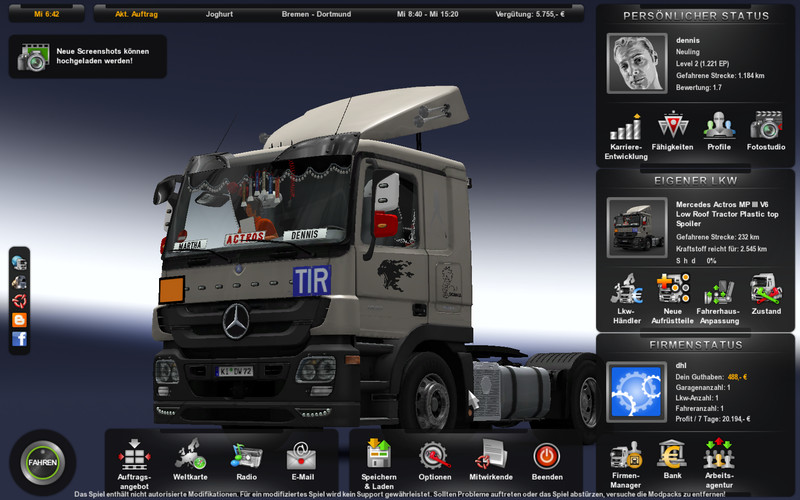800x500 pixels.
Task: Click the Bewertung: 1.7 rating
Action: click(699, 87)
